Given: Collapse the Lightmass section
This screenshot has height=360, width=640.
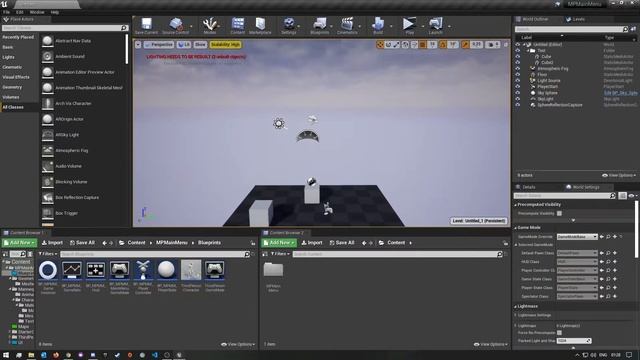Looking at the screenshot, I should pos(516,307).
